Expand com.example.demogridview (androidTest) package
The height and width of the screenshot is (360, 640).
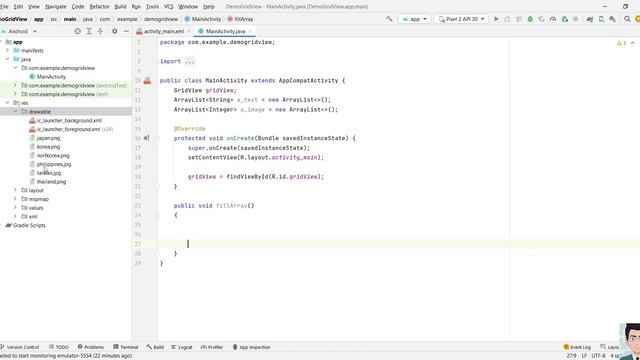[16, 85]
